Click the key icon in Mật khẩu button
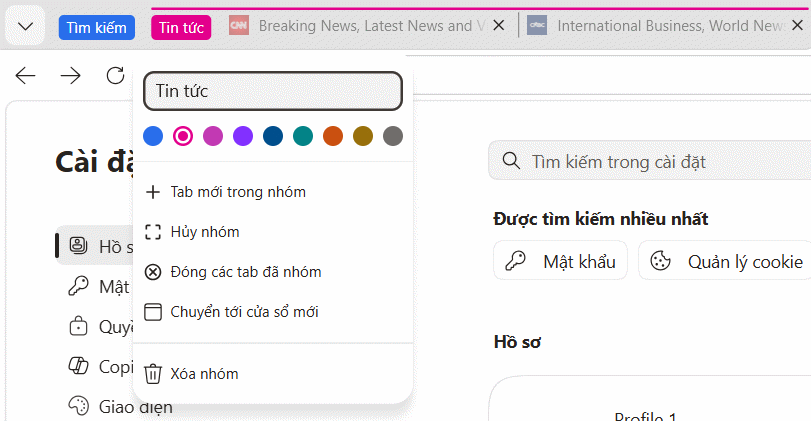 (515, 261)
